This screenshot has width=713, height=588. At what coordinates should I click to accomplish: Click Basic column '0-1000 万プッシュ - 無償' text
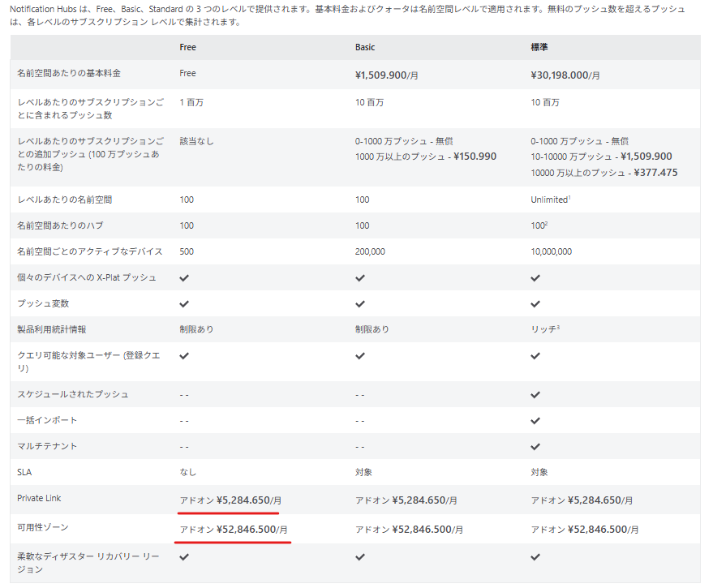404,141
